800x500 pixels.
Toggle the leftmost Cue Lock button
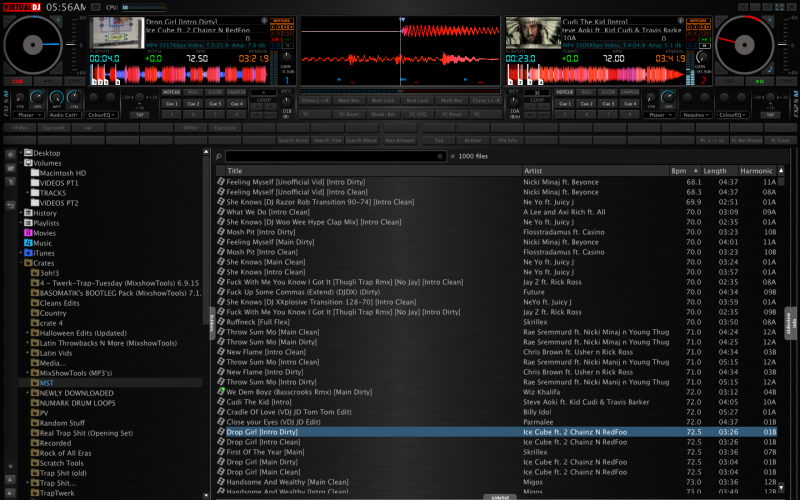(54, 128)
